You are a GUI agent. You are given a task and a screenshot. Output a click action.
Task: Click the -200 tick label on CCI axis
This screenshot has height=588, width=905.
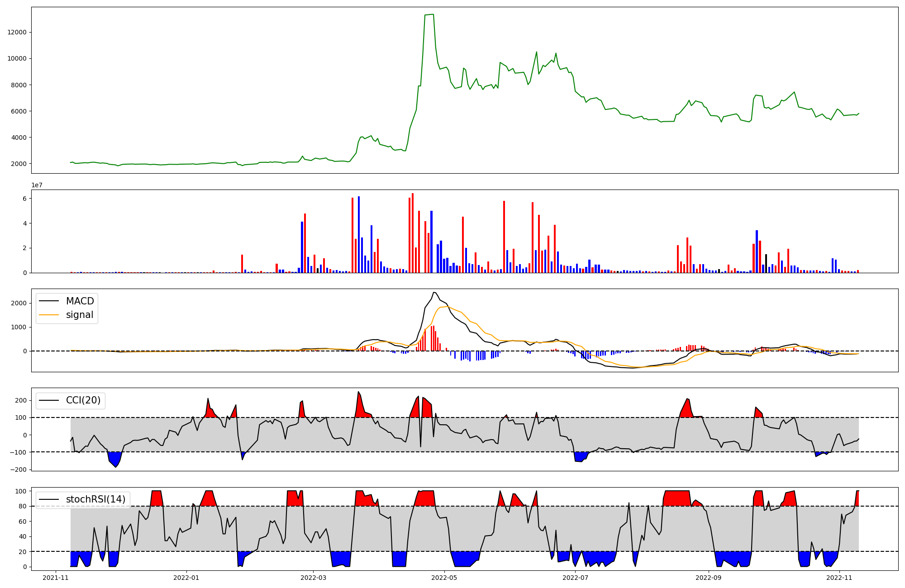(x=18, y=469)
